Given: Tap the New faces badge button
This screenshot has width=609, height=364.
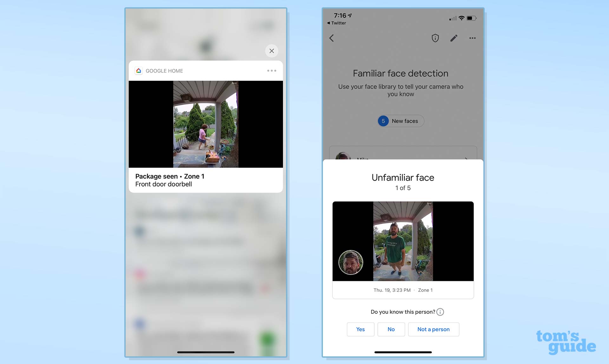Looking at the screenshot, I should tap(400, 121).
